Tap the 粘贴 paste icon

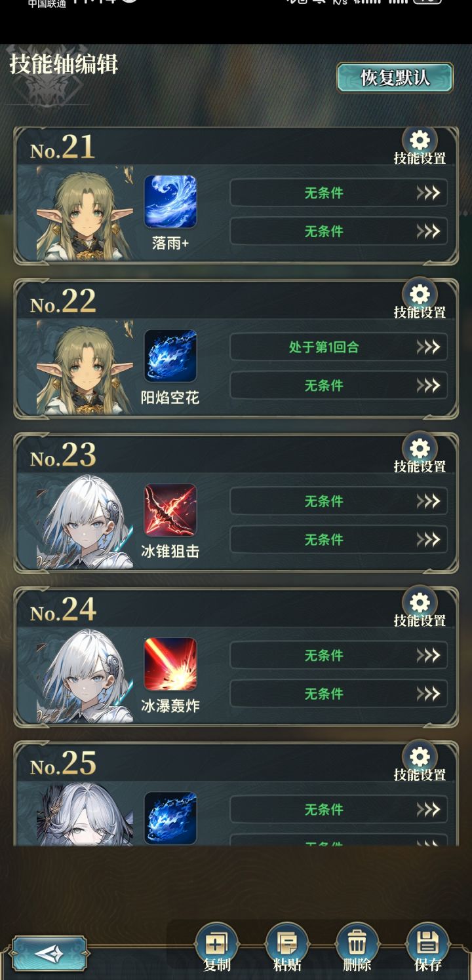click(286, 945)
